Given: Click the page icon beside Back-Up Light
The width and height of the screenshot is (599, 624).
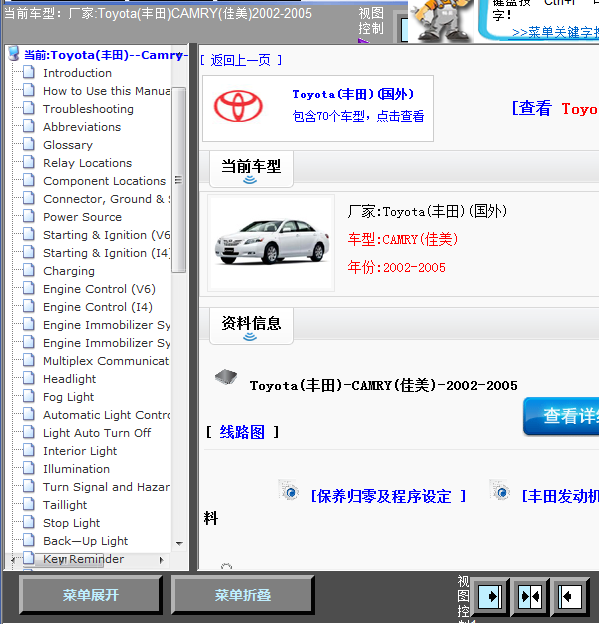Looking at the screenshot, I should click(29, 540).
